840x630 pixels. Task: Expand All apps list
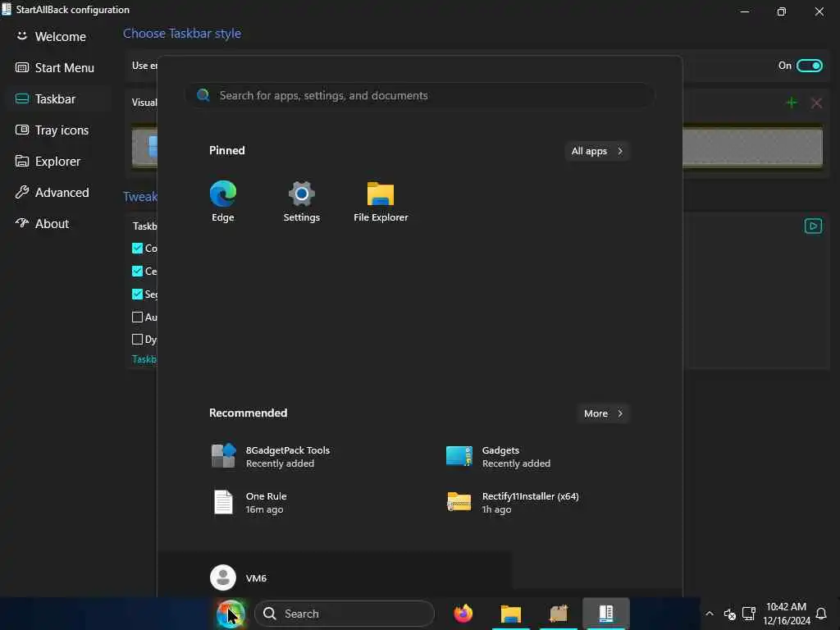click(596, 151)
